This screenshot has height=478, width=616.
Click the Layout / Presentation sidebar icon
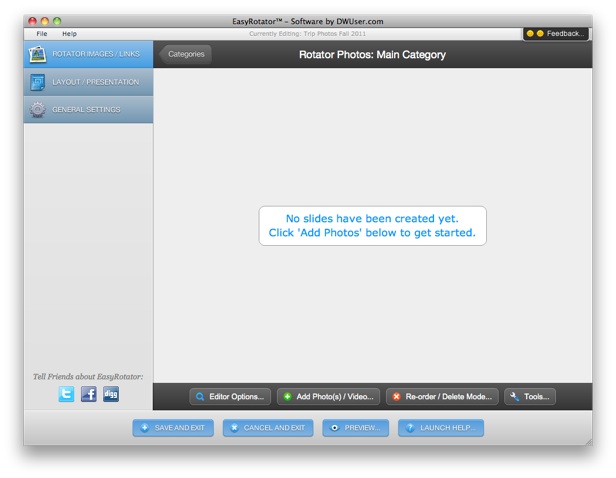click(x=38, y=82)
